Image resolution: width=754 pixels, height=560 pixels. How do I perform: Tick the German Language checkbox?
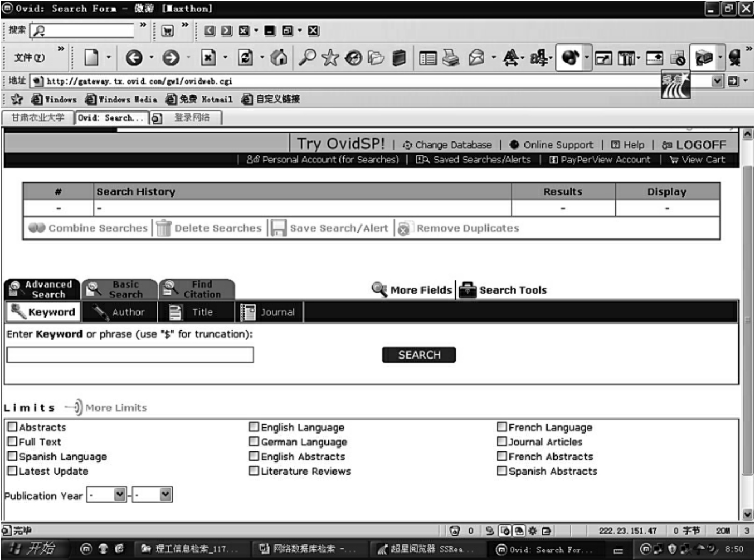254,442
